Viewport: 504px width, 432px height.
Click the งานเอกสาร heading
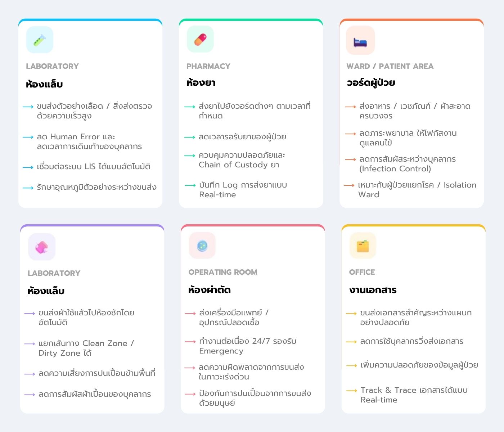point(373,290)
